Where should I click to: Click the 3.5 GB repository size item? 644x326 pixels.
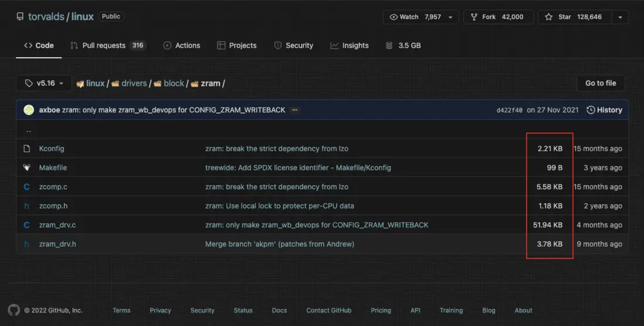pos(403,46)
